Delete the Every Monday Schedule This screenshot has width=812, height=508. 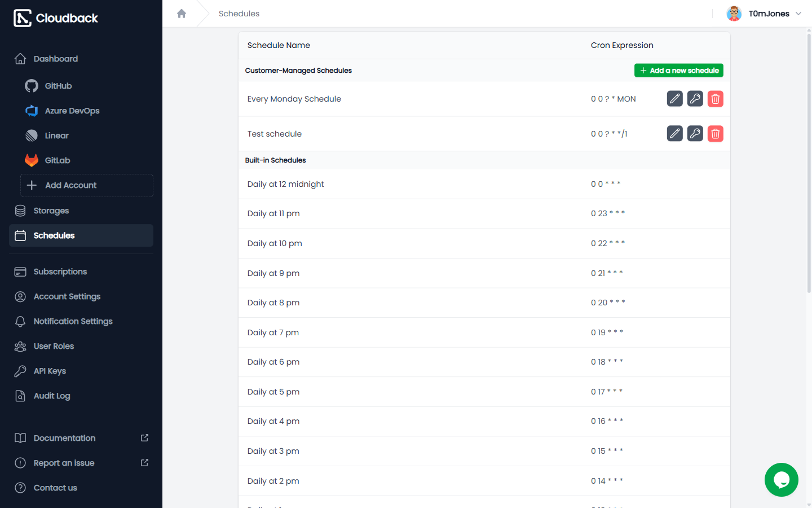pos(716,99)
